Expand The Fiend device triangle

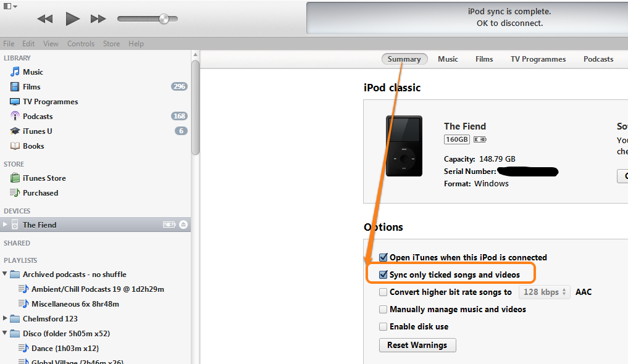pos(5,225)
